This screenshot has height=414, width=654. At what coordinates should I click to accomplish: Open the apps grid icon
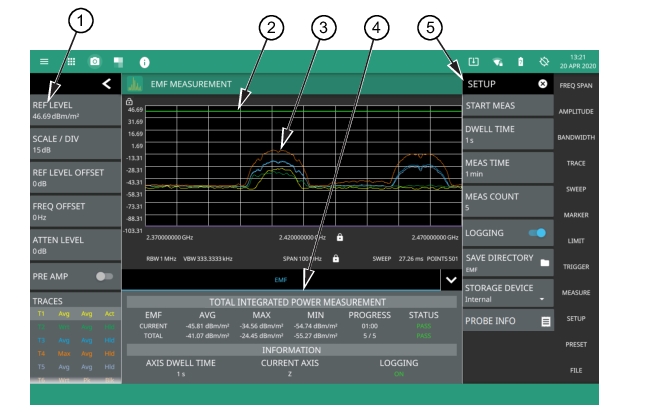[x=70, y=62]
